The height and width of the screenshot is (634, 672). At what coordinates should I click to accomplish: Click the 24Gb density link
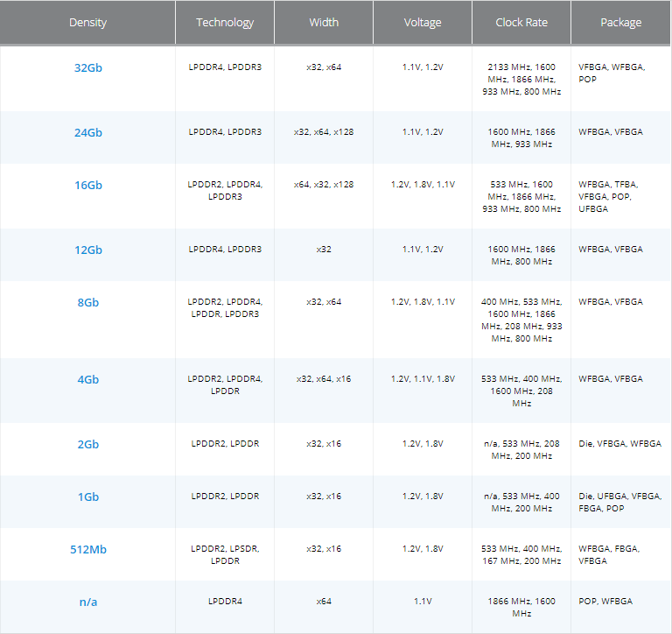click(x=87, y=132)
